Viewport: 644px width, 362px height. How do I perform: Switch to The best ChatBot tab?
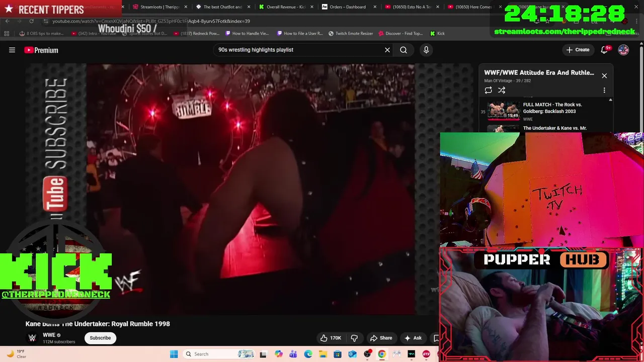coord(219,7)
